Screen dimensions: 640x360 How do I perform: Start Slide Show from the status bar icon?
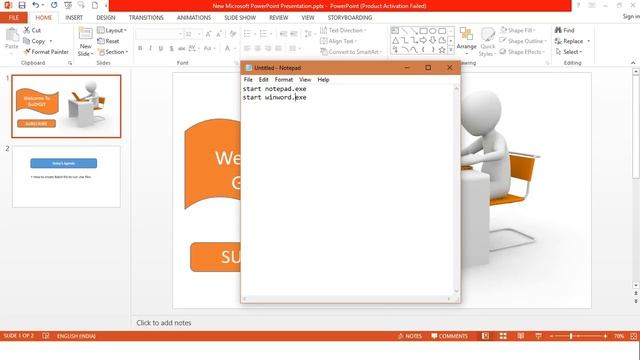tap(538, 336)
